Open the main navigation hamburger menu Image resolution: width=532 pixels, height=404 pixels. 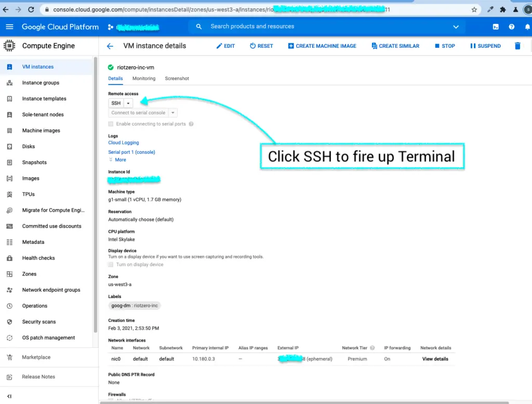click(x=9, y=27)
